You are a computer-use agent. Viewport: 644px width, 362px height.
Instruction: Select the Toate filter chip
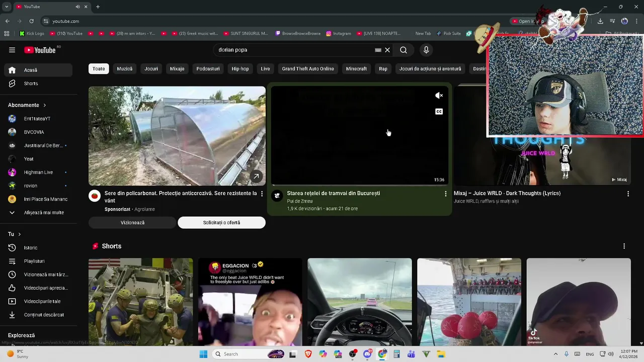coord(99,69)
